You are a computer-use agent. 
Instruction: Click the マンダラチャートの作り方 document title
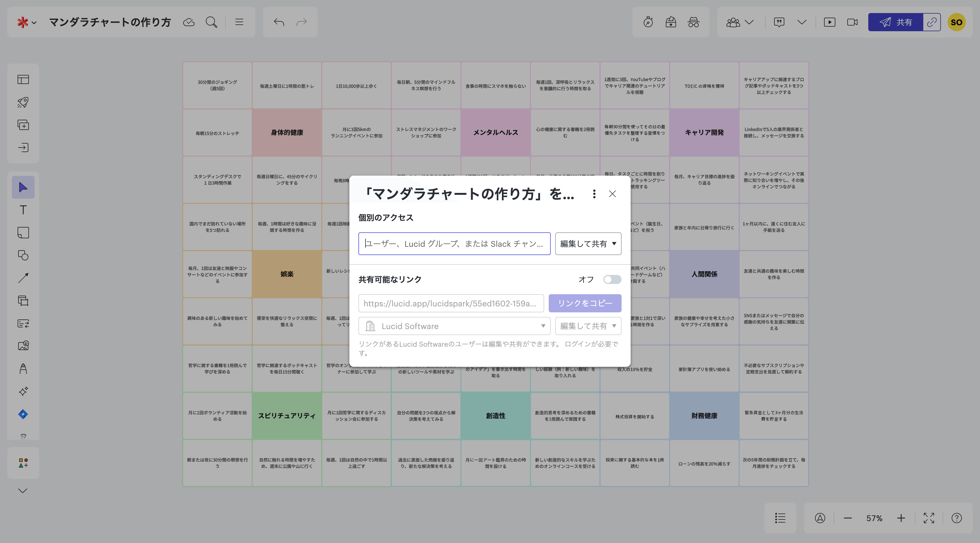point(110,21)
